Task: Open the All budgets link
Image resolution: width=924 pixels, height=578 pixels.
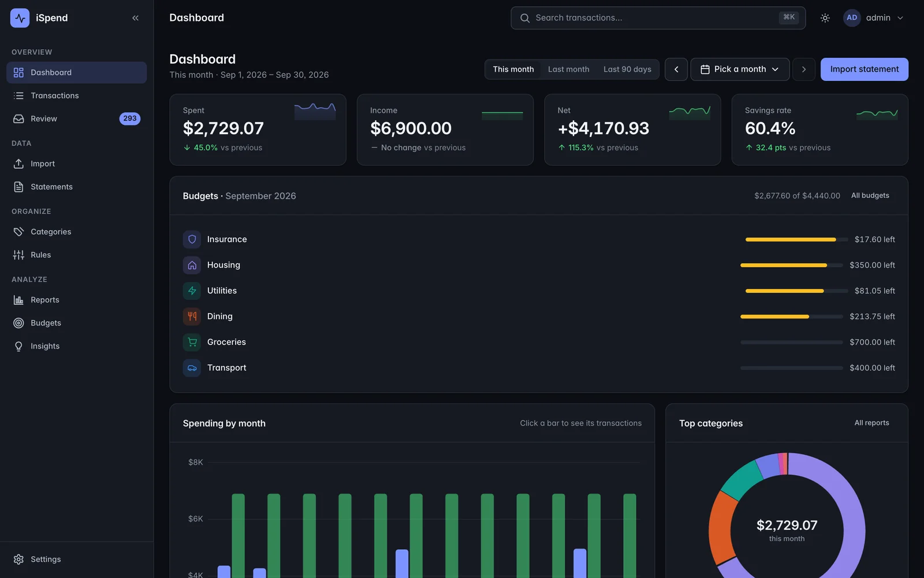Action: point(870,195)
